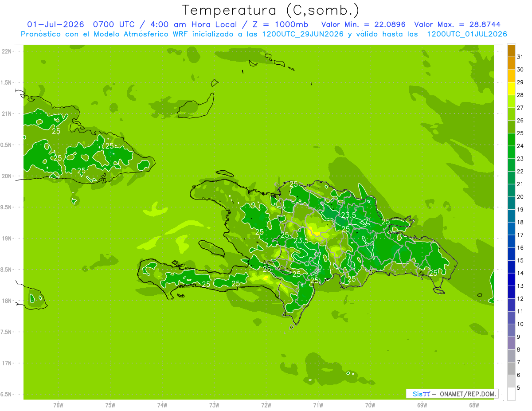The image size is (532, 411).
Task: Click the "22N" latitude tick label
Action: point(7,51)
